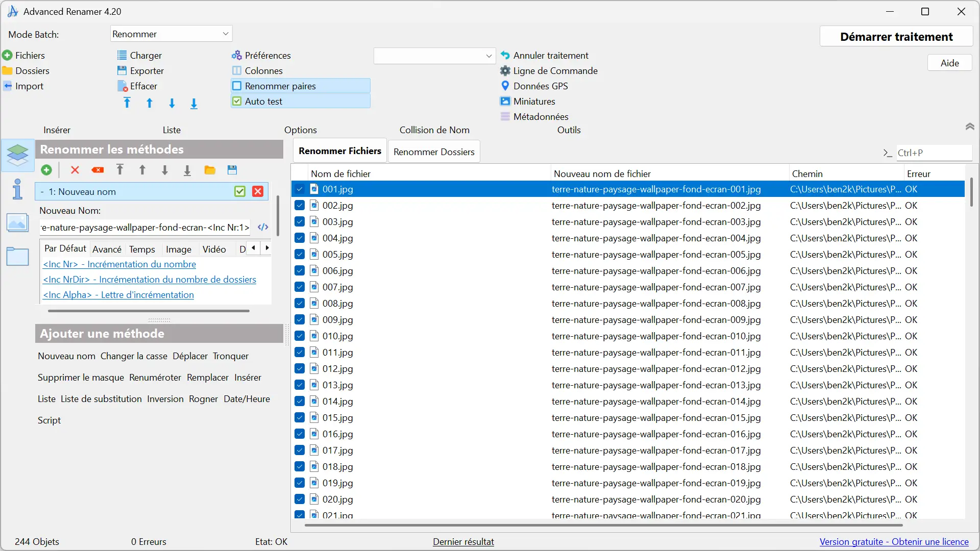Toggle the Renommer paires checkbox
Screen dimensions: 980x551
tap(237, 86)
